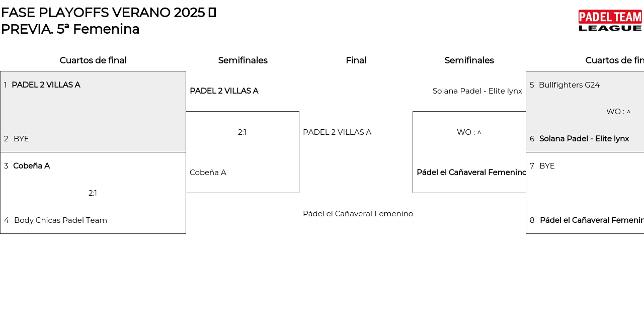The image size is (644, 334).
Task: Click the Padel Team League logo
Action: coord(610,21)
